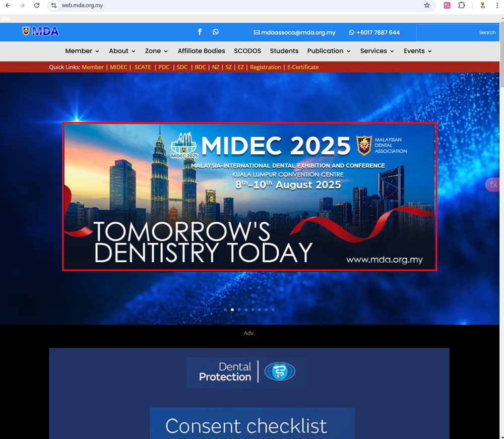
Task: Go to the SCODOS menu item
Action: tap(247, 51)
